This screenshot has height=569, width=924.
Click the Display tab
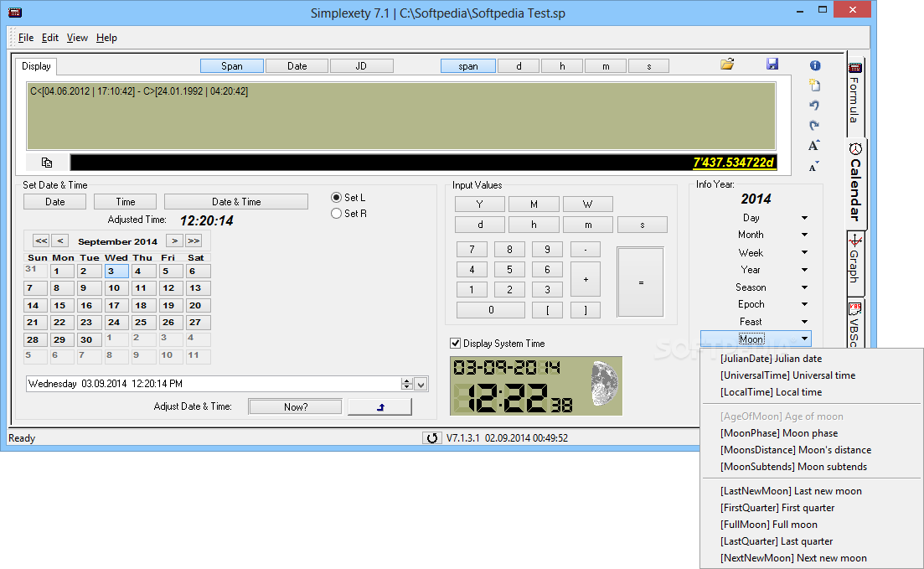(x=36, y=66)
